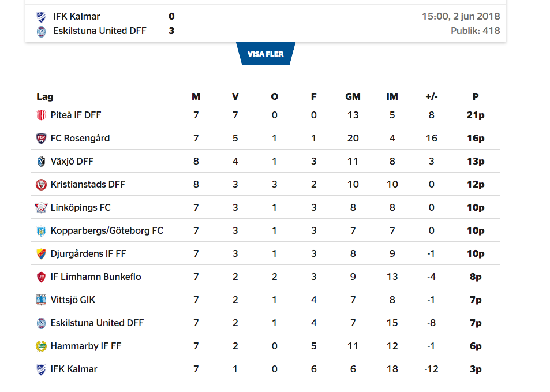
Task: Click the P points column header
Action: pos(476,97)
